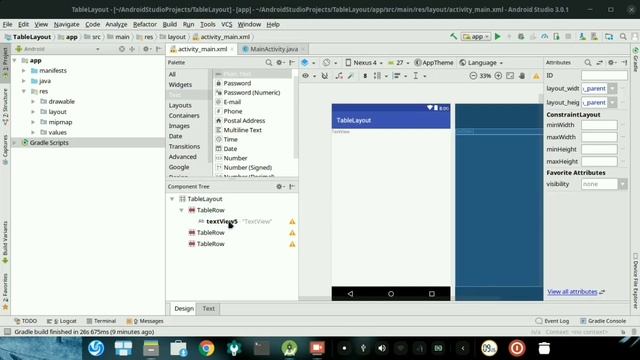Switch to the Text editor tab
The height and width of the screenshot is (360, 640).
(209, 309)
